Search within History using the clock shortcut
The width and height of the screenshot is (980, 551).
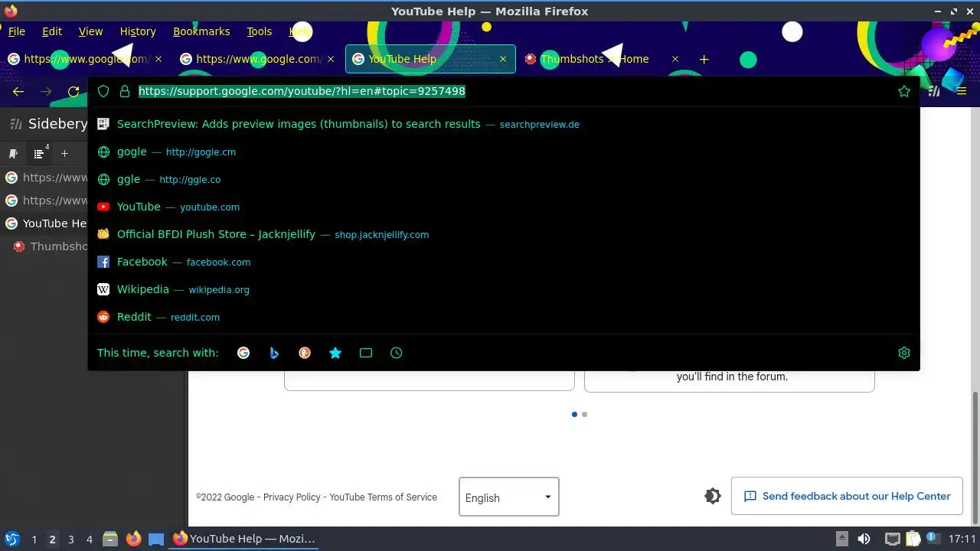coord(396,353)
